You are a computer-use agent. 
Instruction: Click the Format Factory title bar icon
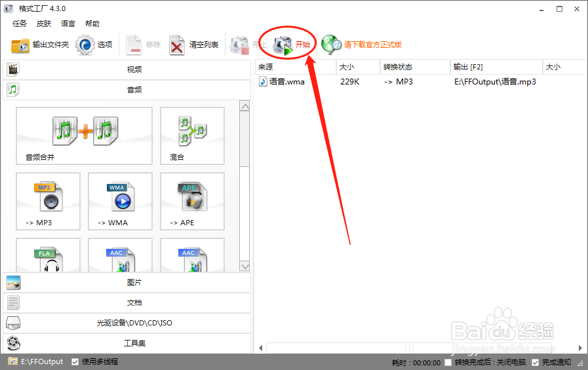pos(9,9)
